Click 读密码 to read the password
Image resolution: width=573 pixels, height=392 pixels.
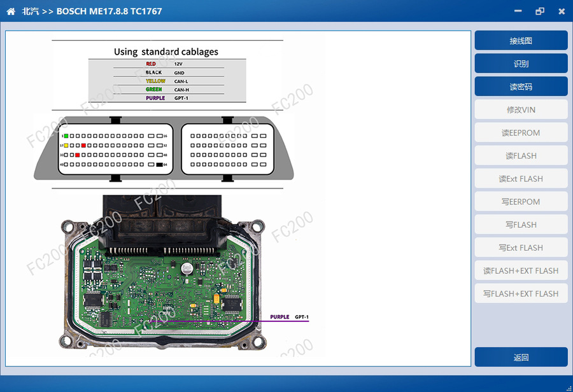521,86
